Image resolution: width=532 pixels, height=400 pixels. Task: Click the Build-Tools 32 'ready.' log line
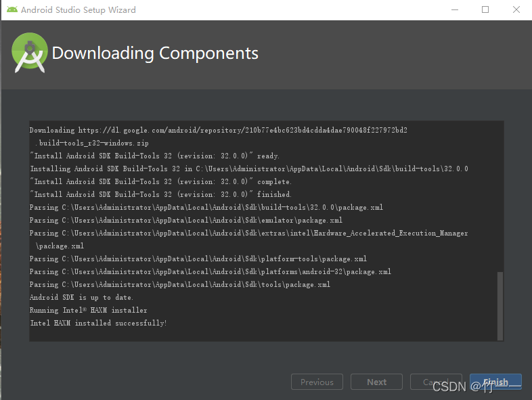point(154,156)
